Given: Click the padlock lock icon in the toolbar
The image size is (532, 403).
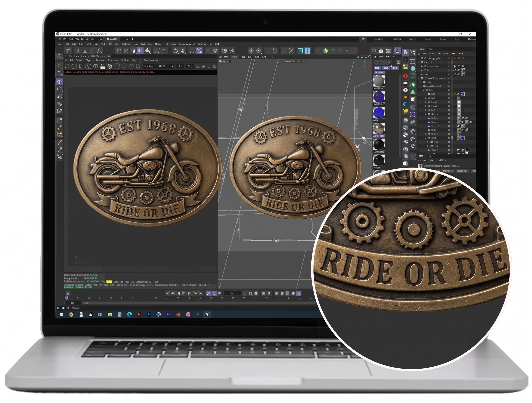Looking at the screenshot, I should click(102, 66).
